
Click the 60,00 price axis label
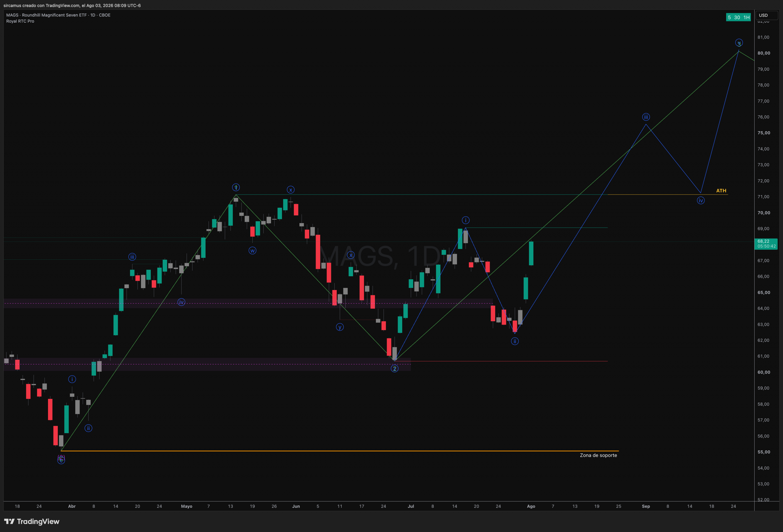pos(764,372)
